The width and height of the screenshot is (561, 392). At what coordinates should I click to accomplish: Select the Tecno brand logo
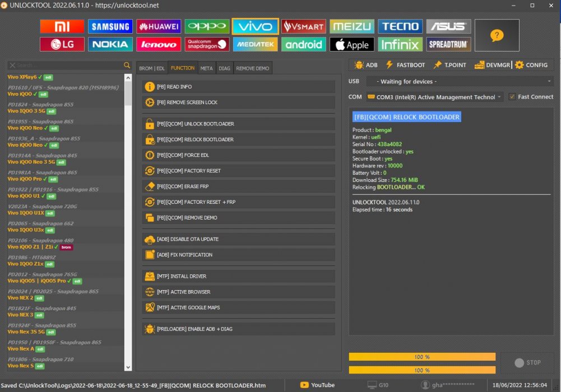pos(400,26)
